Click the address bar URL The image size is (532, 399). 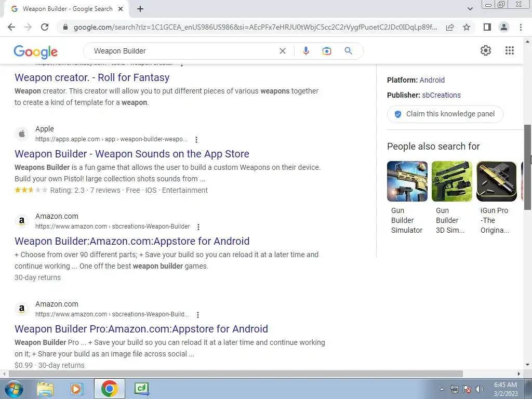(255, 27)
